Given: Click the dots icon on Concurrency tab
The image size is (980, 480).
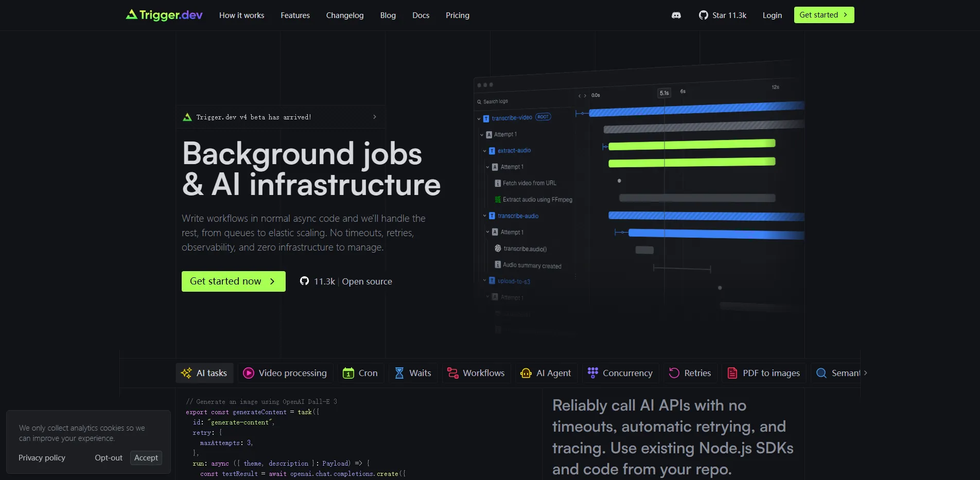Looking at the screenshot, I should click(x=592, y=372).
